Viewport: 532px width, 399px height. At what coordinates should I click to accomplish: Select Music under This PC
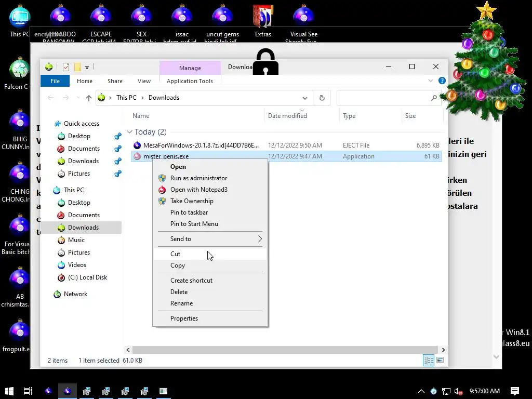pos(76,240)
